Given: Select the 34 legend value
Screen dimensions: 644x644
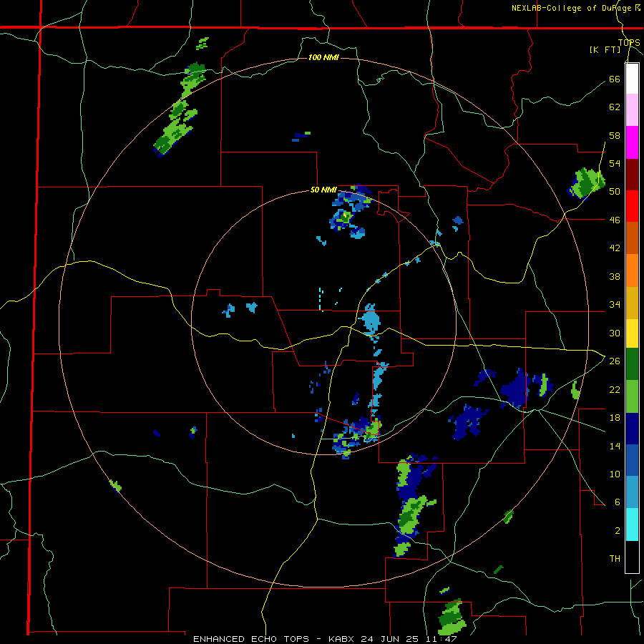Looking at the screenshot, I should click(x=615, y=305).
